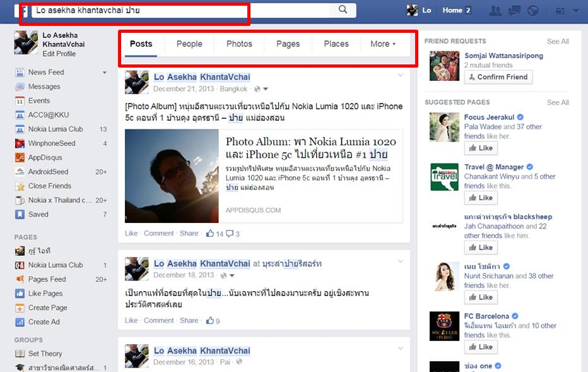Open the Notifications globe icon
The image size is (588, 372).
tap(532, 11)
